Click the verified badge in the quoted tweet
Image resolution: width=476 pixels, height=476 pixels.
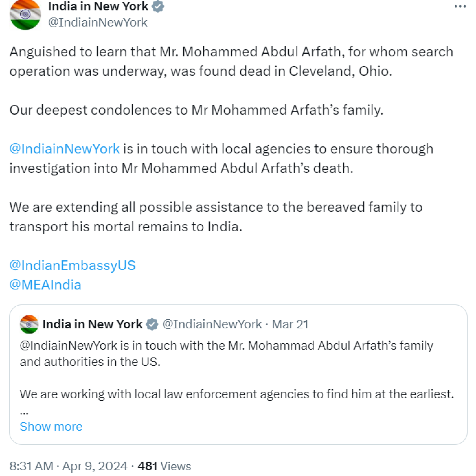pos(152,324)
